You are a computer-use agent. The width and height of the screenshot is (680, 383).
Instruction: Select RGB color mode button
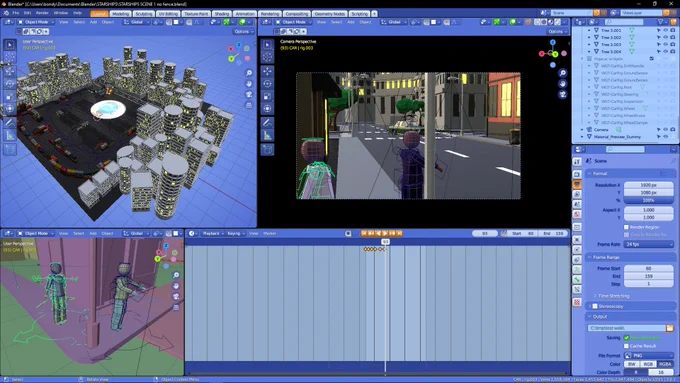coord(648,364)
